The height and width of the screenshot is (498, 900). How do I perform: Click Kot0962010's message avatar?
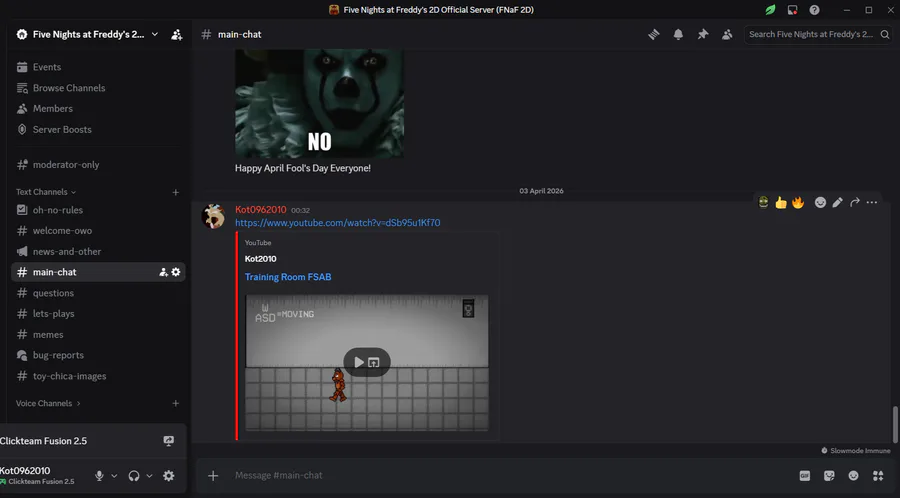pos(214,217)
